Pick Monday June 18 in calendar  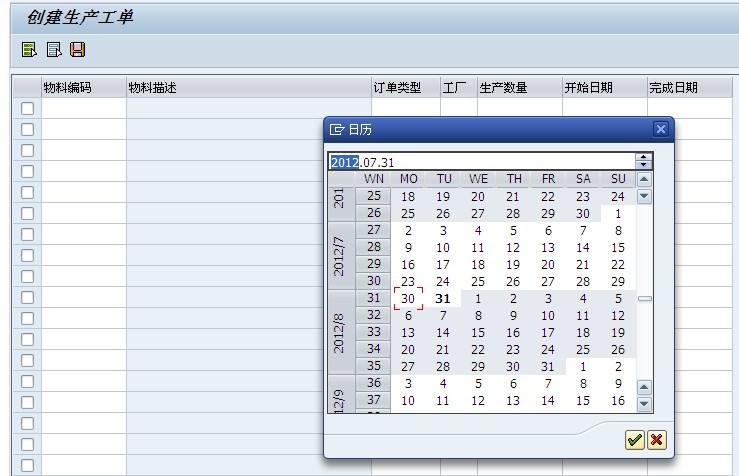click(408, 197)
